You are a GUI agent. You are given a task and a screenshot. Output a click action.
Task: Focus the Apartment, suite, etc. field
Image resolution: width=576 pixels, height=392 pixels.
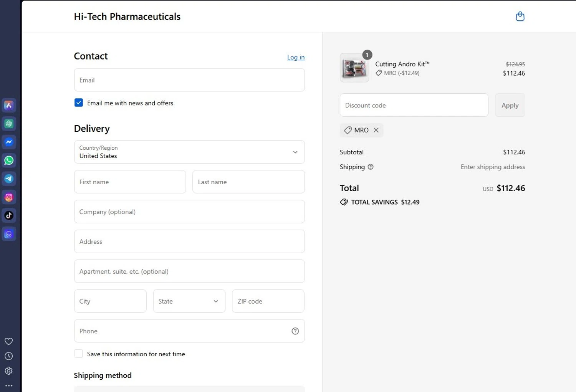pyautogui.click(x=189, y=271)
